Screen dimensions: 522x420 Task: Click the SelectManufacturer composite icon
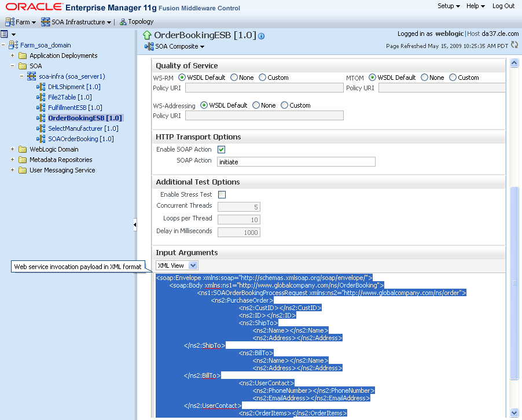(41, 128)
